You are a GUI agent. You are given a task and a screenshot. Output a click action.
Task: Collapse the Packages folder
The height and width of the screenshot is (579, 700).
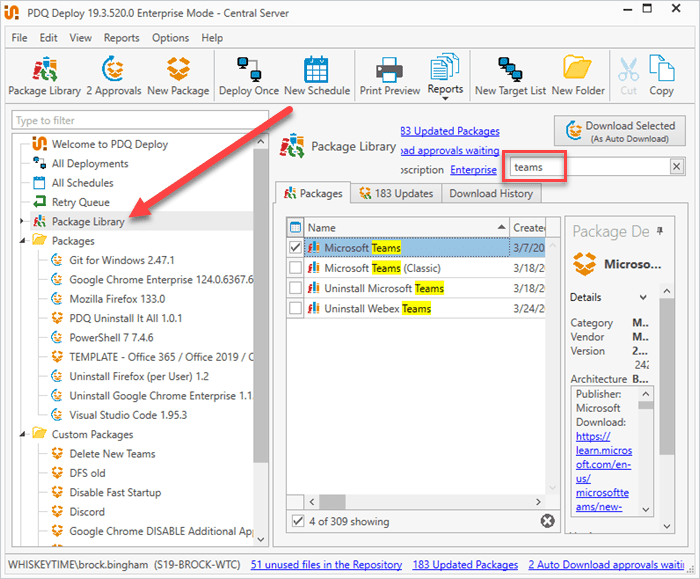click(x=22, y=241)
